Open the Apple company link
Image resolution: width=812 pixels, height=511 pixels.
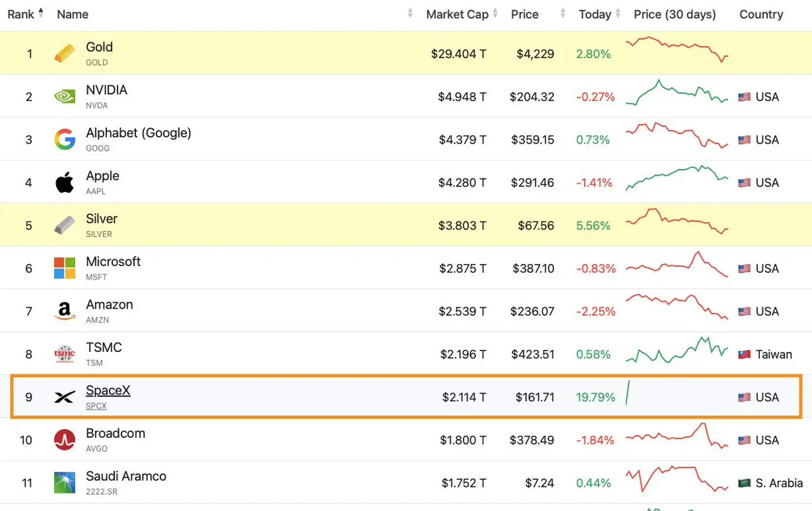(x=102, y=176)
